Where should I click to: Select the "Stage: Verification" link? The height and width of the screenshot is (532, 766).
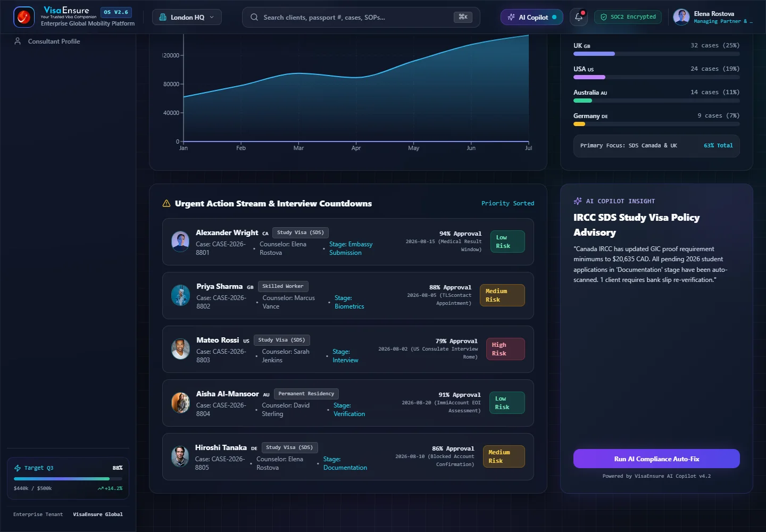click(x=349, y=410)
